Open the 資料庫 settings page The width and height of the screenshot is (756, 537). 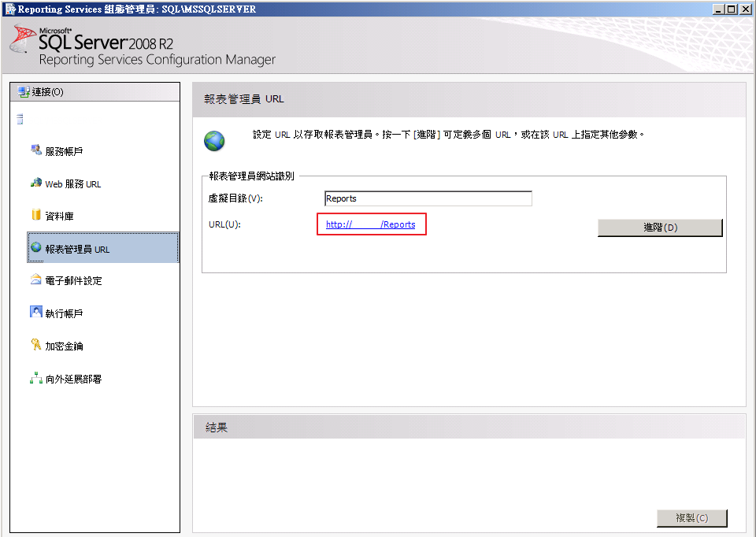click(x=59, y=217)
